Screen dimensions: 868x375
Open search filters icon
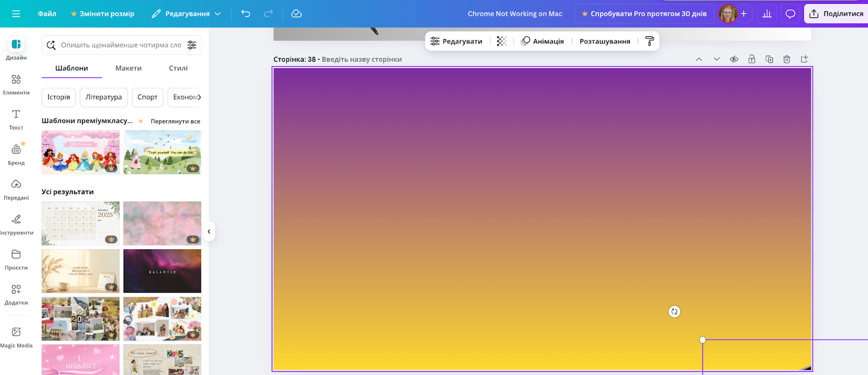tap(192, 45)
